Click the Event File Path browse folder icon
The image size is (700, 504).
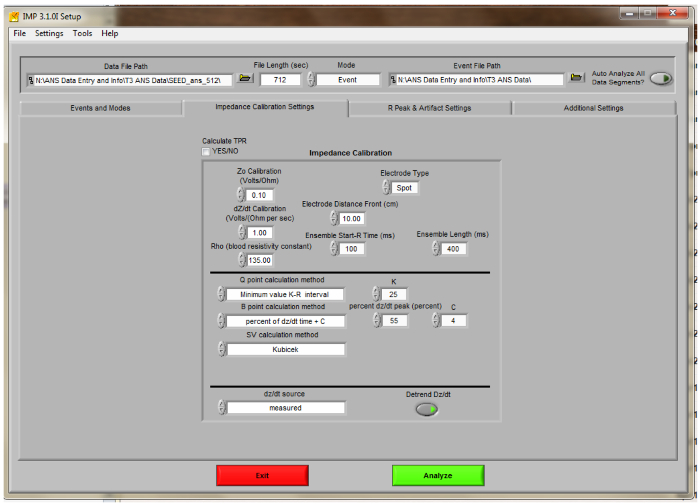[576, 79]
